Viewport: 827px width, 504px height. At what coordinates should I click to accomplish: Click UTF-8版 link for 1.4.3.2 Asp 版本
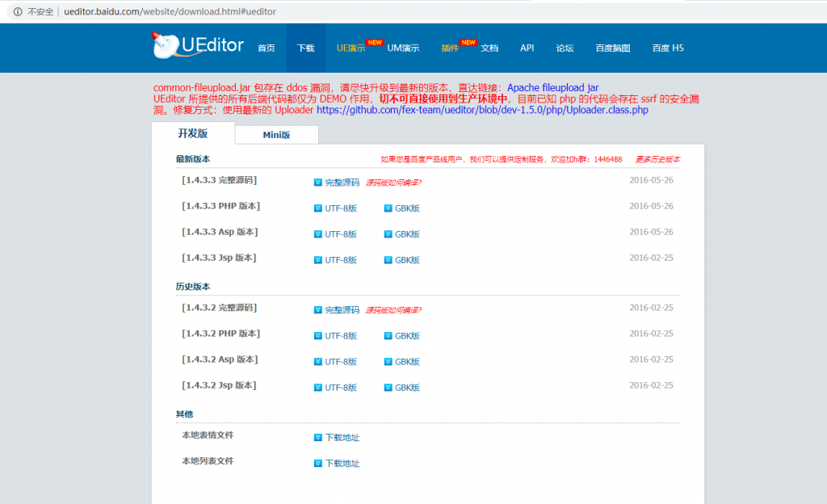(341, 362)
